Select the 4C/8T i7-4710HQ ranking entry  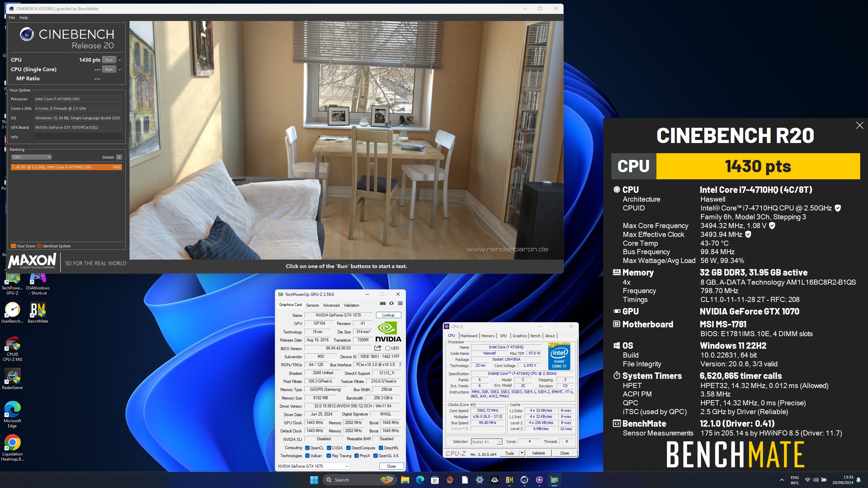click(x=66, y=167)
